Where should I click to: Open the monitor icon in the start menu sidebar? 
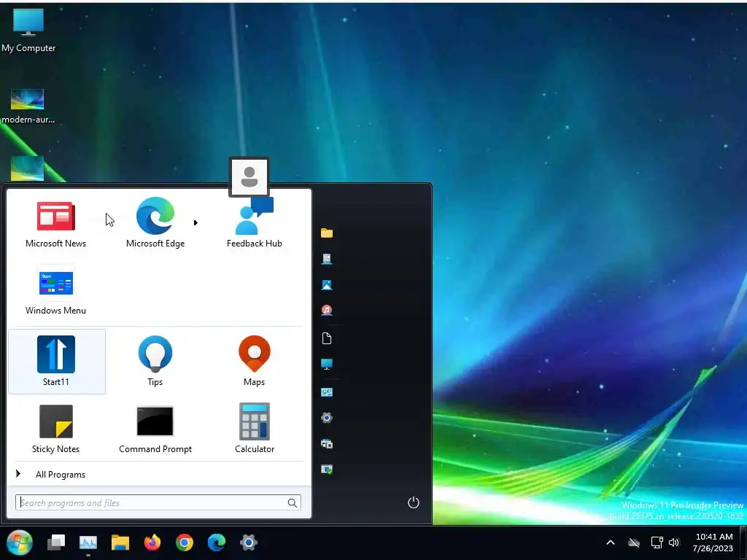click(327, 365)
